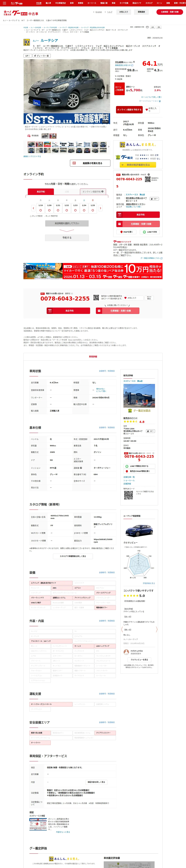Viewport: 186px width, 868px height.
Task: Click the sidebar 在庫確認・見積り依頼 mail button
Action: (x=138, y=224)
